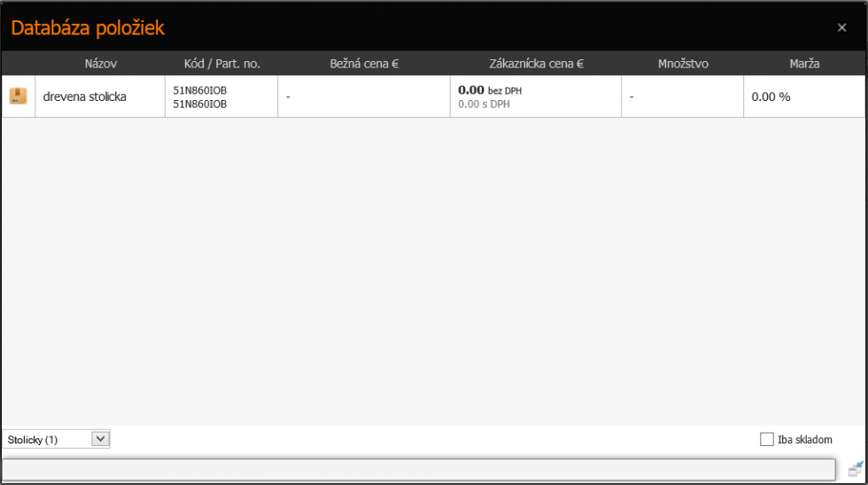This screenshot has height=485, width=868.
Task: Focus the search input field at bottom
Action: [418, 469]
